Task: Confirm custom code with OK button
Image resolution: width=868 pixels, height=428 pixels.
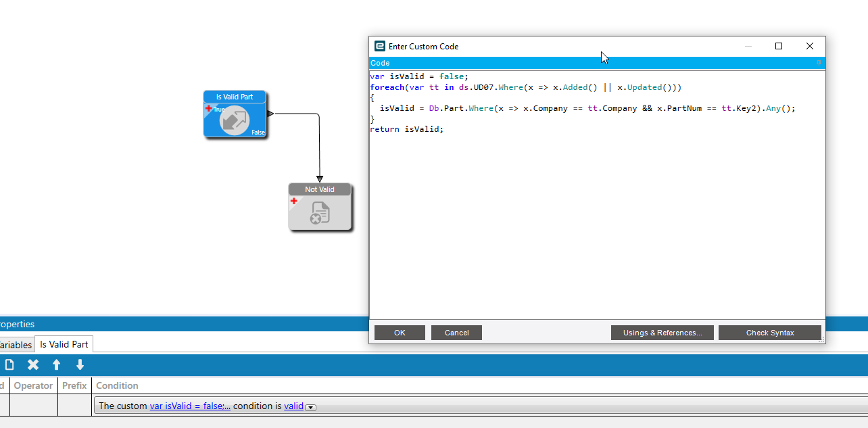Action: coord(400,333)
